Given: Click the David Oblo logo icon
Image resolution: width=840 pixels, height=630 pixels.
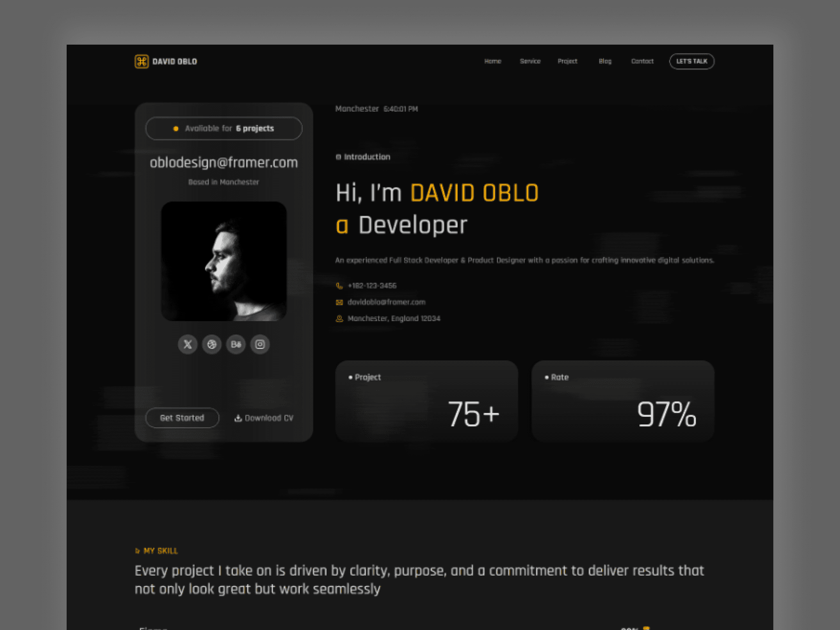Looking at the screenshot, I should click(142, 62).
